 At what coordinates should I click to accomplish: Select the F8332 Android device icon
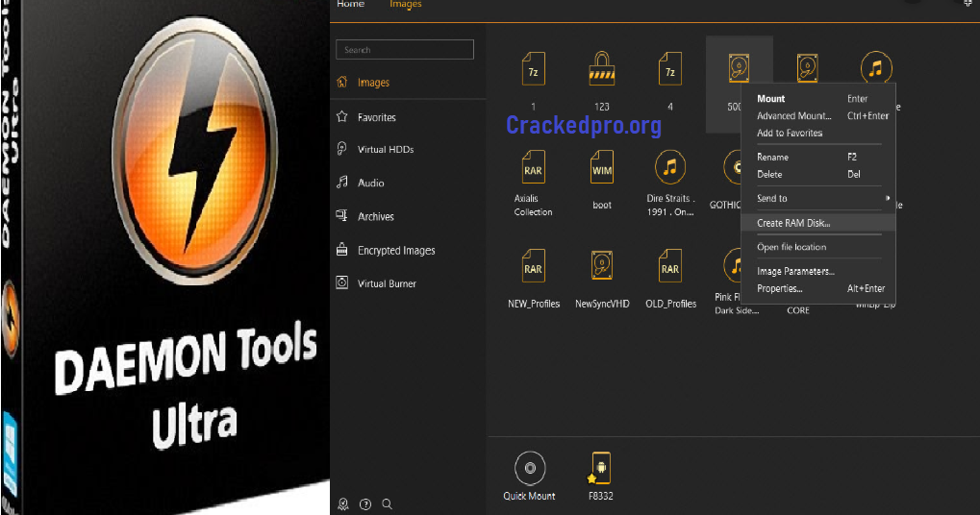click(x=600, y=468)
